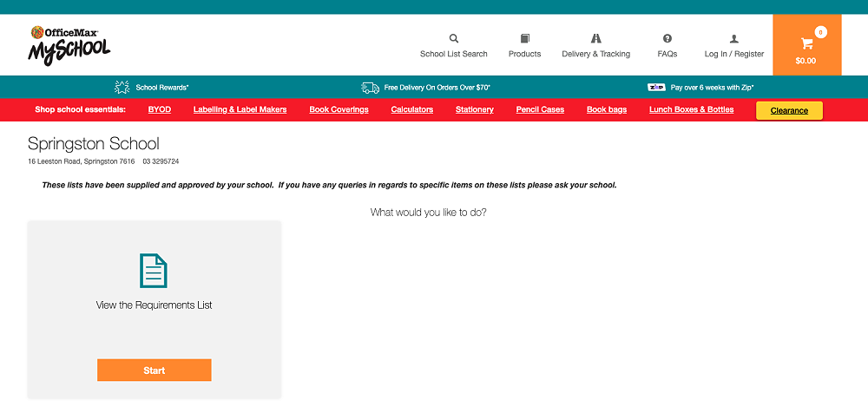Screen dimensions: 868x407
Task: Browse the Stationery category link
Action: click(x=474, y=109)
